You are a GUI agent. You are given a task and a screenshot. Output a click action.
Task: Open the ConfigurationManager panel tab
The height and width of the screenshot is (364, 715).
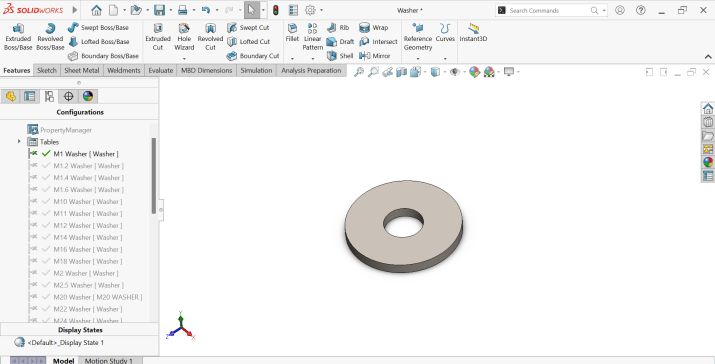[x=49, y=96]
